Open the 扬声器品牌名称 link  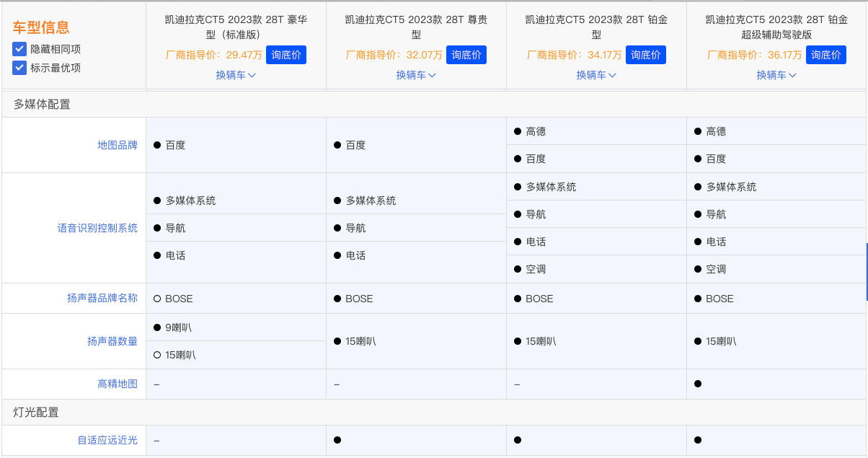tap(102, 298)
